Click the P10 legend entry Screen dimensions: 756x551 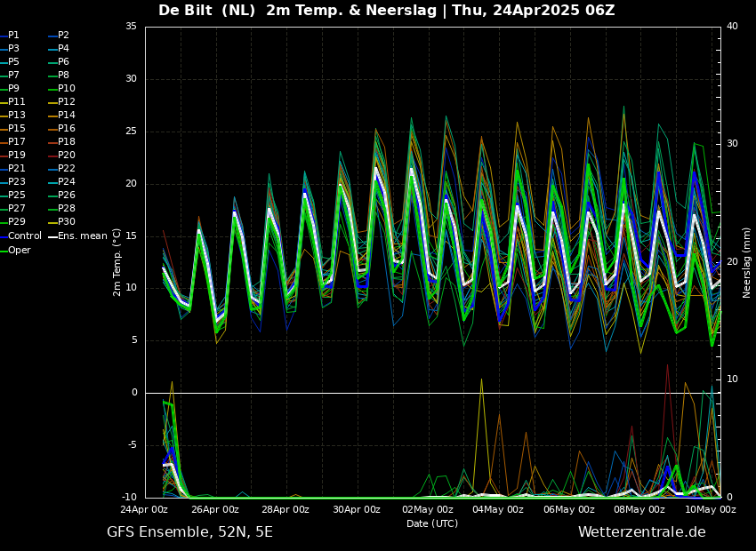66,89
